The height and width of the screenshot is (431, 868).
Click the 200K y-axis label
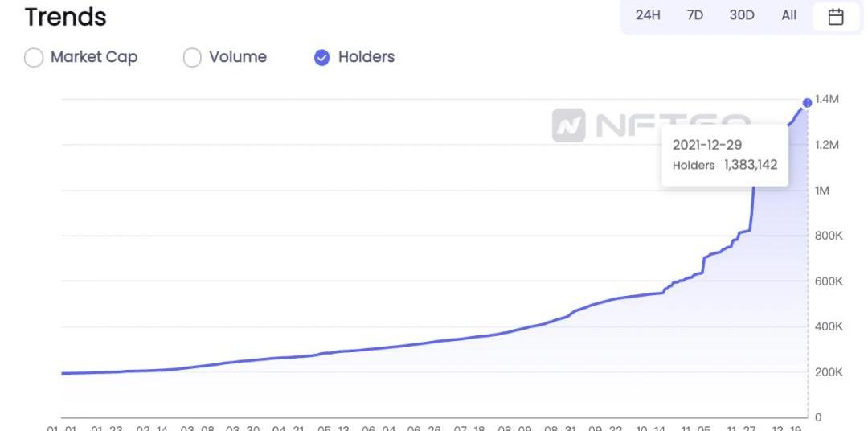(829, 372)
